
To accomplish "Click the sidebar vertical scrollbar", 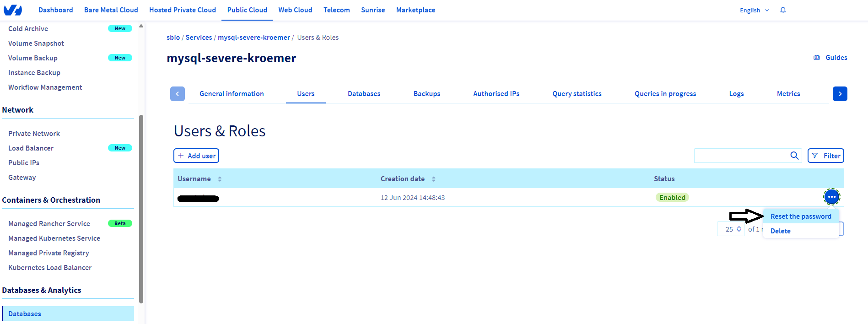I will point(141,209).
